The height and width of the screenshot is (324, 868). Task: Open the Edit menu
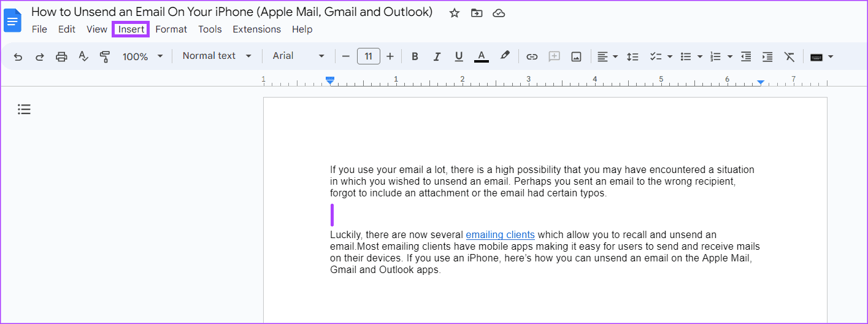(x=67, y=29)
